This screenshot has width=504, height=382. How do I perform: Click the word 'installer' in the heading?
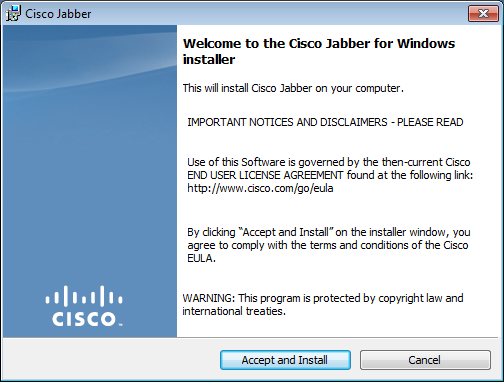209,60
